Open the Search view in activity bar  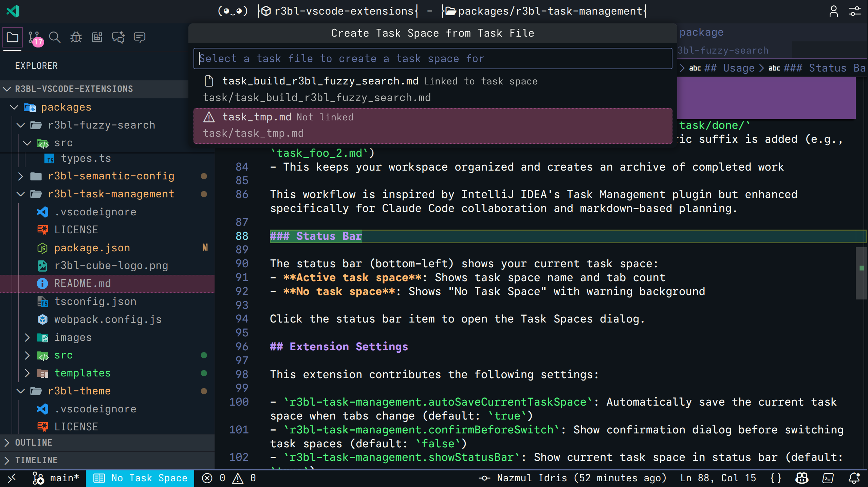pyautogui.click(x=55, y=37)
